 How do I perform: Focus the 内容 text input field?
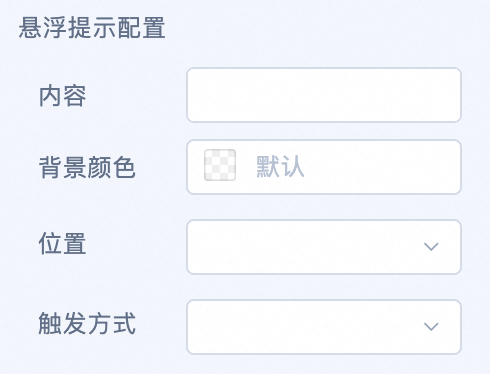coord(324,95)
